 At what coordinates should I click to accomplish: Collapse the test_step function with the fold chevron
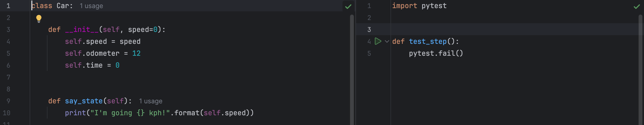[387, 41]
